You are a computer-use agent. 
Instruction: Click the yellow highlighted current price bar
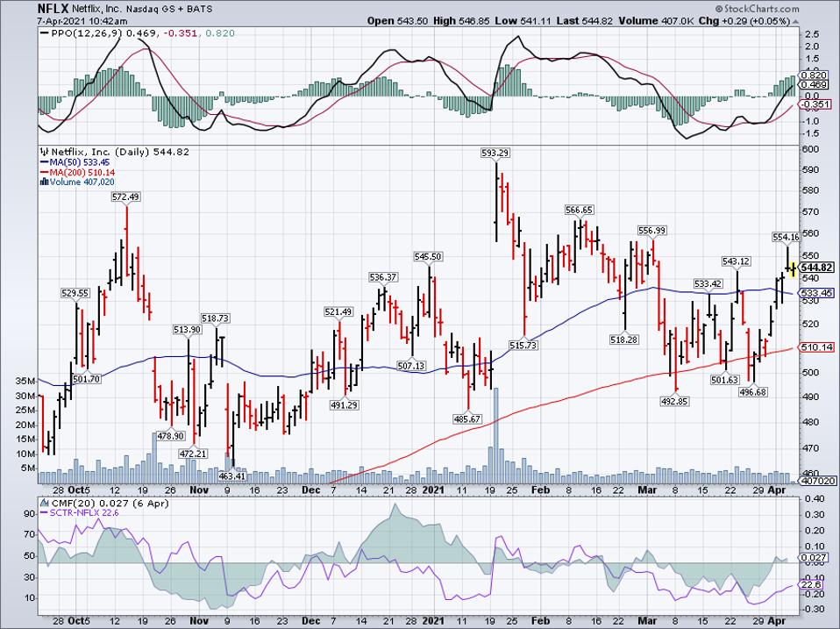pyautogui.click(x=794, y=268)
